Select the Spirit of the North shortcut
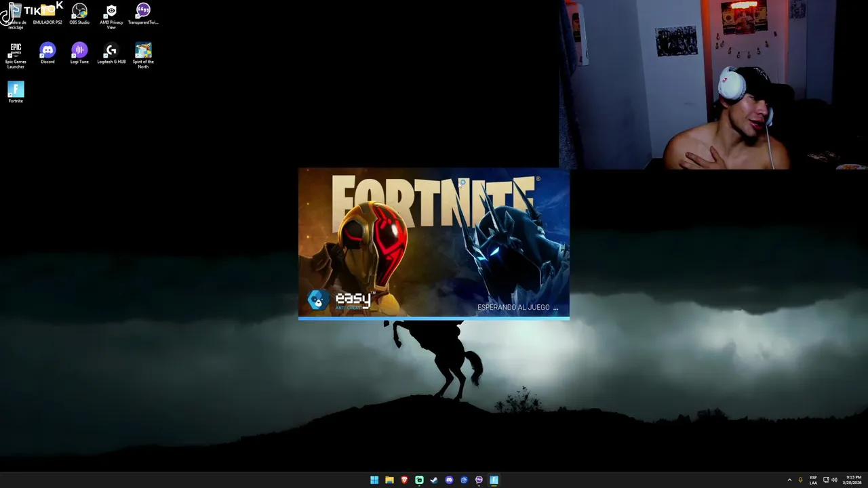Screen dimensions: 868x488 [x=143, y=56]
